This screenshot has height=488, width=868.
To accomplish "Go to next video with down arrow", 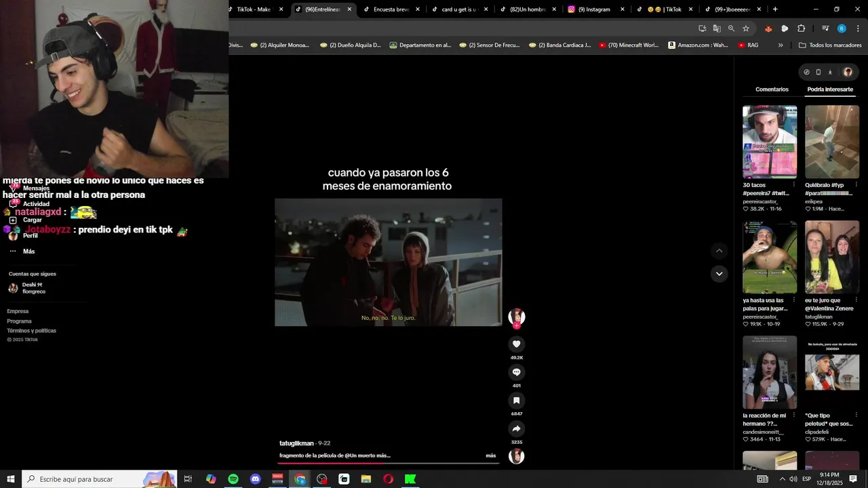I will [719, 274].
